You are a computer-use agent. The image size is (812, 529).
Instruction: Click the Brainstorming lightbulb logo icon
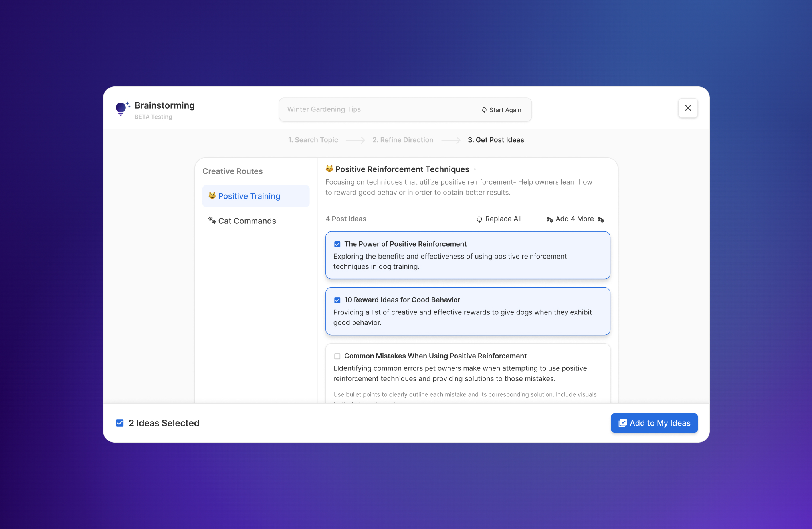tap(122, 108)
